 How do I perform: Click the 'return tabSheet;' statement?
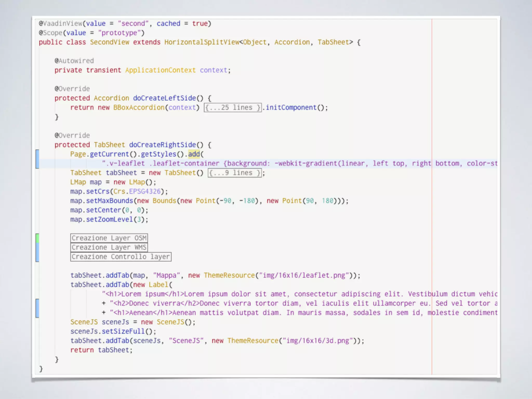pos(101,350)
